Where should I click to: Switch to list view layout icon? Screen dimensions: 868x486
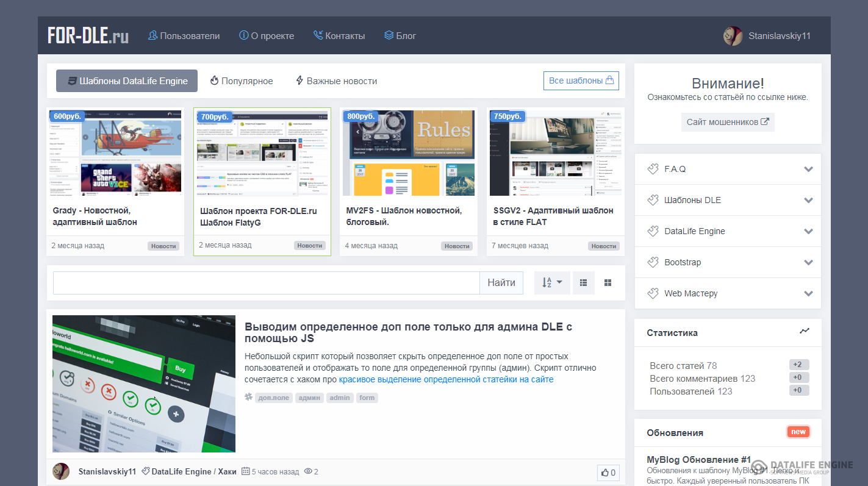(583, 283)
